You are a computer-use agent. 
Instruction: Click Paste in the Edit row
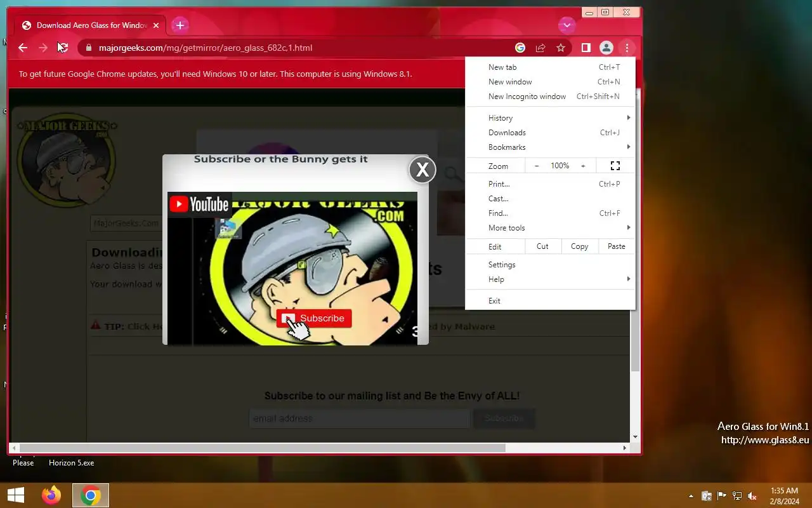click(x=616, y=246)
